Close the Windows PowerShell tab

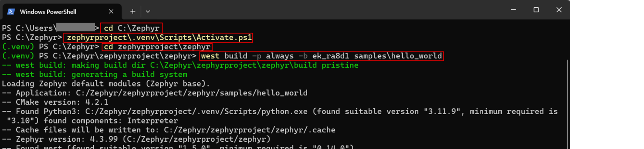[111, 12]
